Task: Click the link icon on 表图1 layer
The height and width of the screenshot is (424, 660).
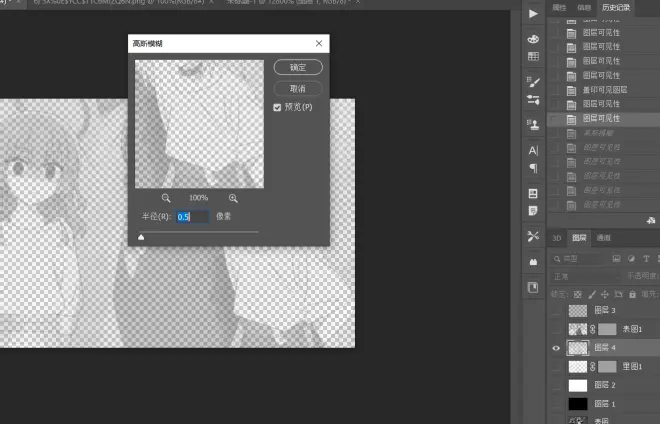Action: pyautogui.click(x=592, y=329)
